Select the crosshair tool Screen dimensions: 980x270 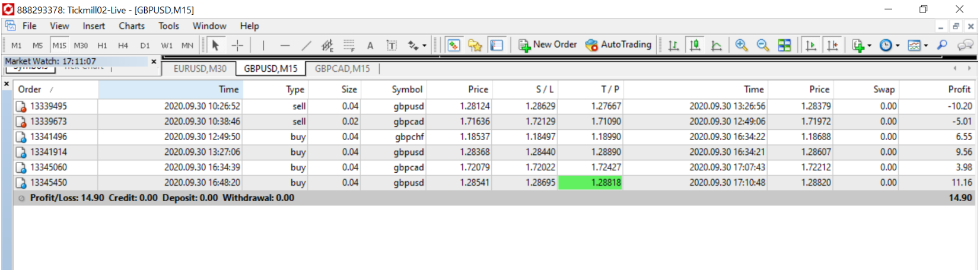237,46
